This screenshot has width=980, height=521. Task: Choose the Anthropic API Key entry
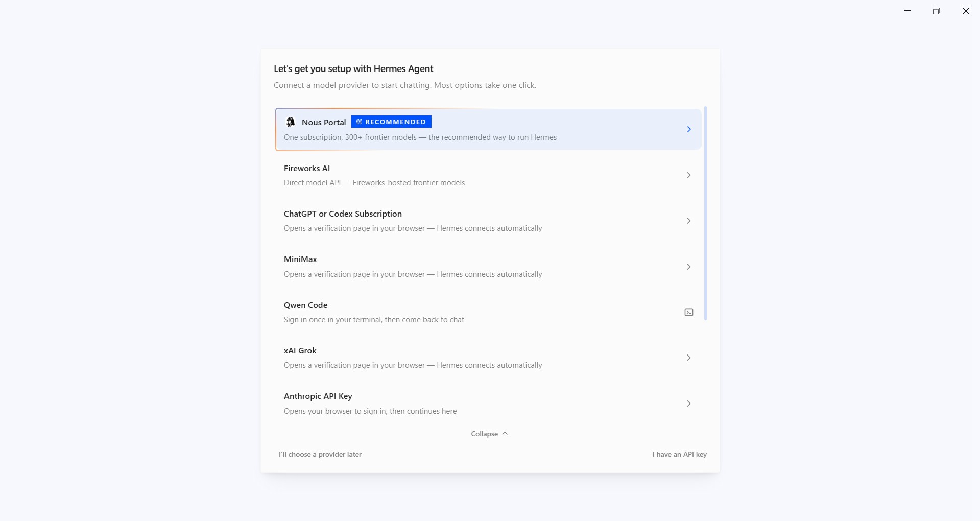coord(488,404)
